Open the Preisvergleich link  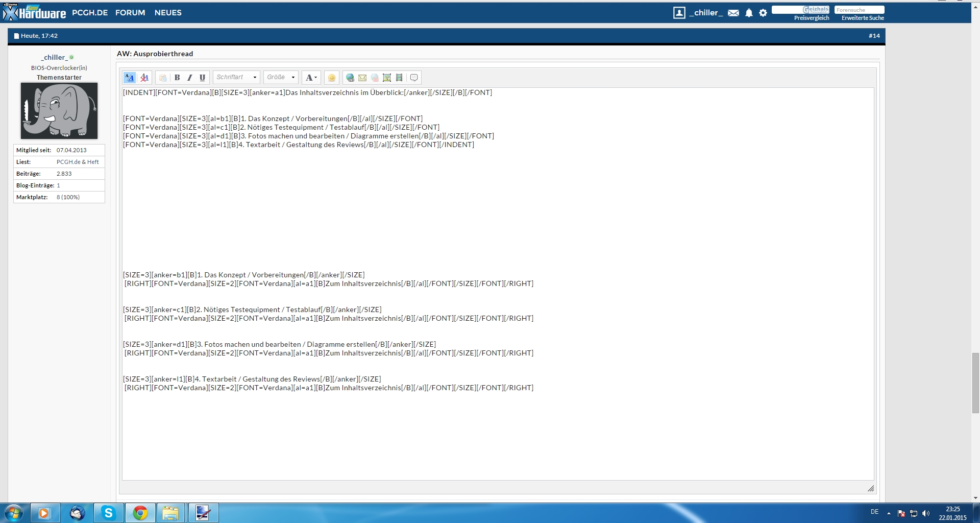(x=812, y=18)
